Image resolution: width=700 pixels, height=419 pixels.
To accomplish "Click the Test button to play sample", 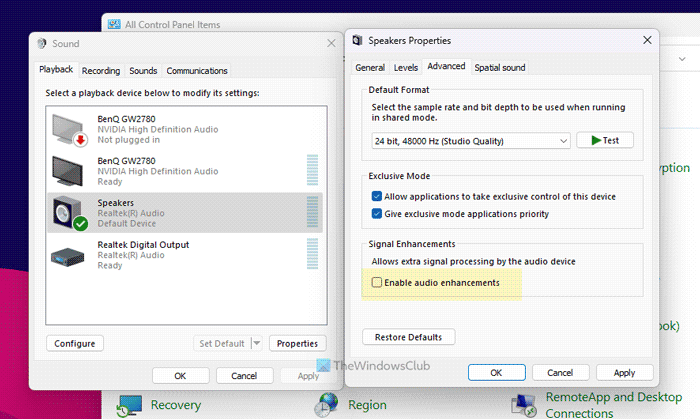I will pyautogui.click(x=605, y=140).
